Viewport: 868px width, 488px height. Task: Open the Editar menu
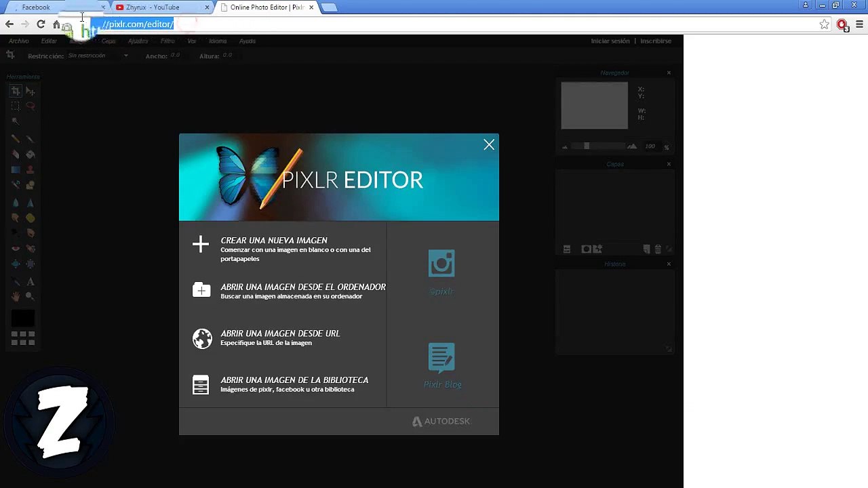coord(49,41)
